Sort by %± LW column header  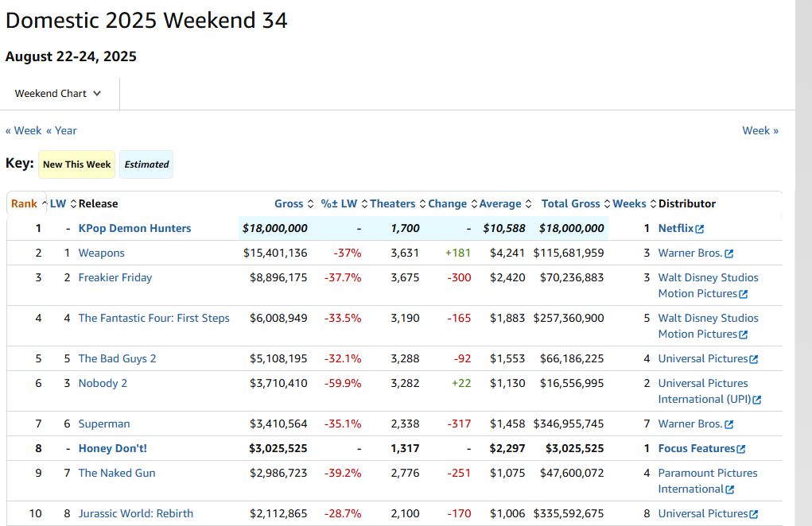[x=340, y=204]
